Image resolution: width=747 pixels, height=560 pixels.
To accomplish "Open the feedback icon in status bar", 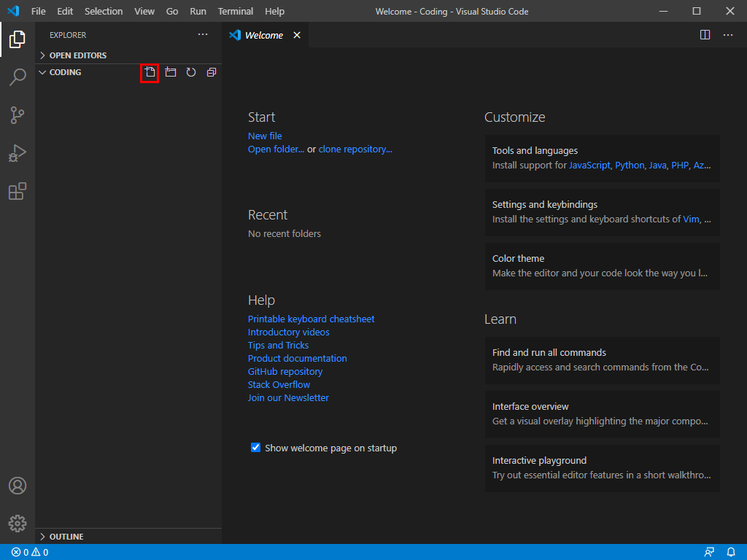I will click(709, 553).
